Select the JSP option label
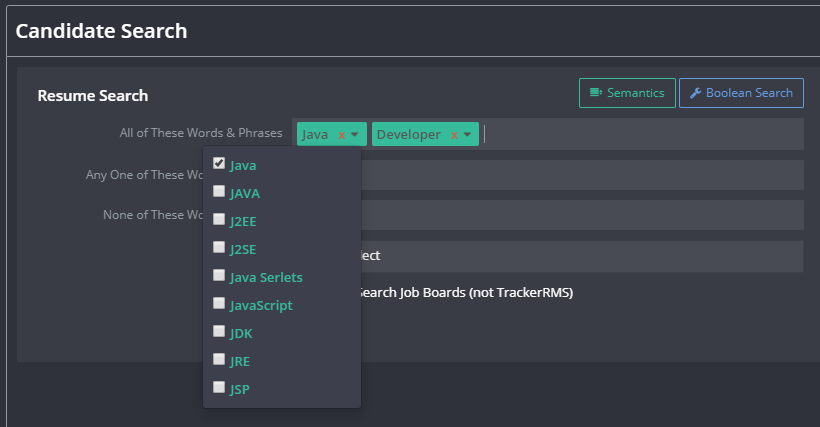This screenshot has width=820, height=427. (240, 389)
